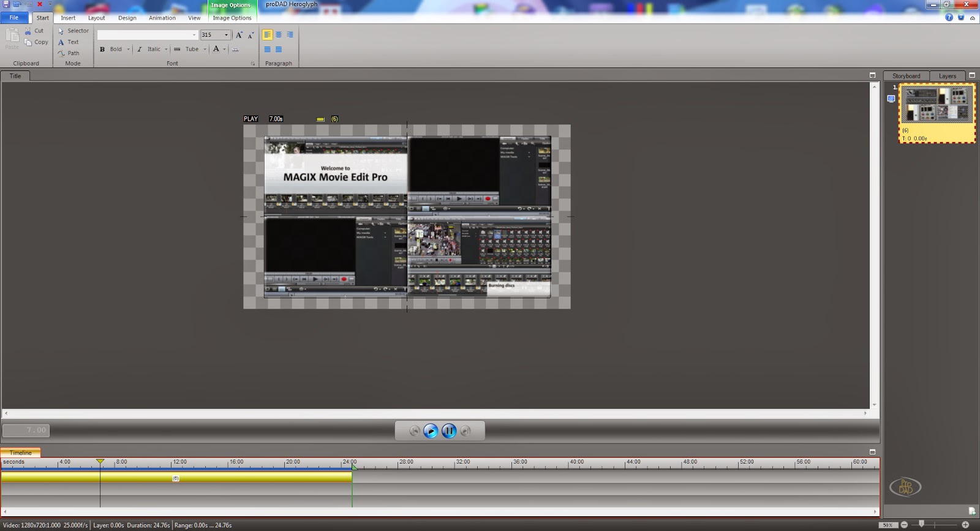Screen dimensions: 980x531
Task: Select the Title panel tab
Action: (x=15, y=76)
